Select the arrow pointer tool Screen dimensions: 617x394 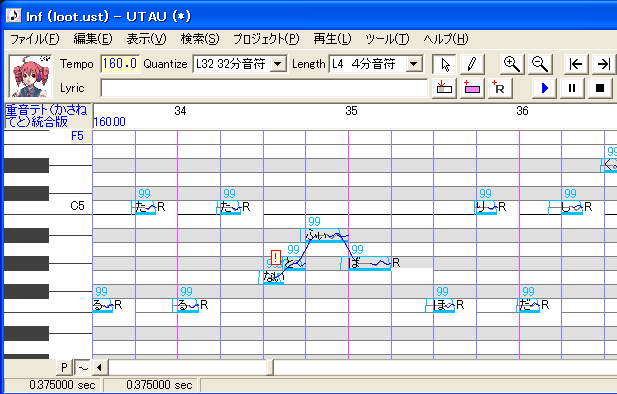[444, 64]
